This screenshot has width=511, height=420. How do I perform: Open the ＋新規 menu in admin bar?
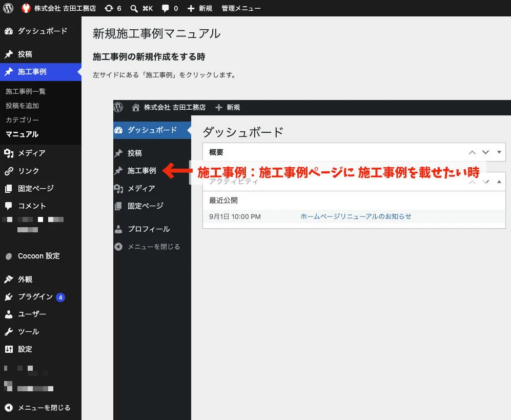(x=200, y=9)
